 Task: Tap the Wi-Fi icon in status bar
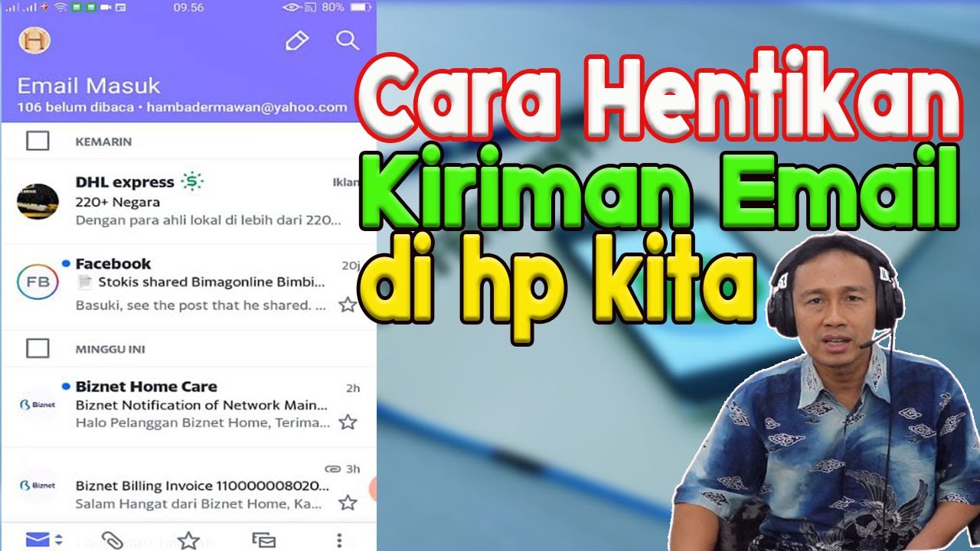pos(60,7)
